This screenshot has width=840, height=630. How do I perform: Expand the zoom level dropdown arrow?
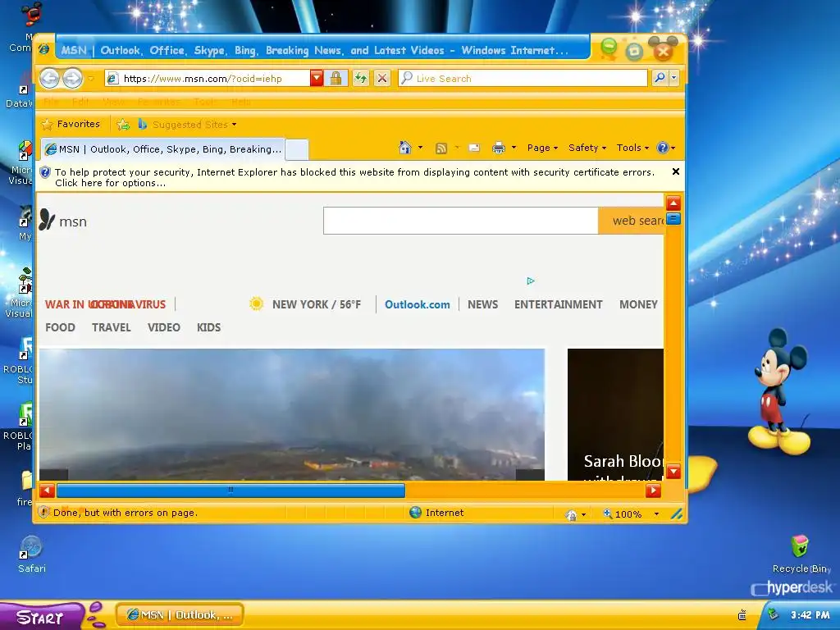pos(656,514)
